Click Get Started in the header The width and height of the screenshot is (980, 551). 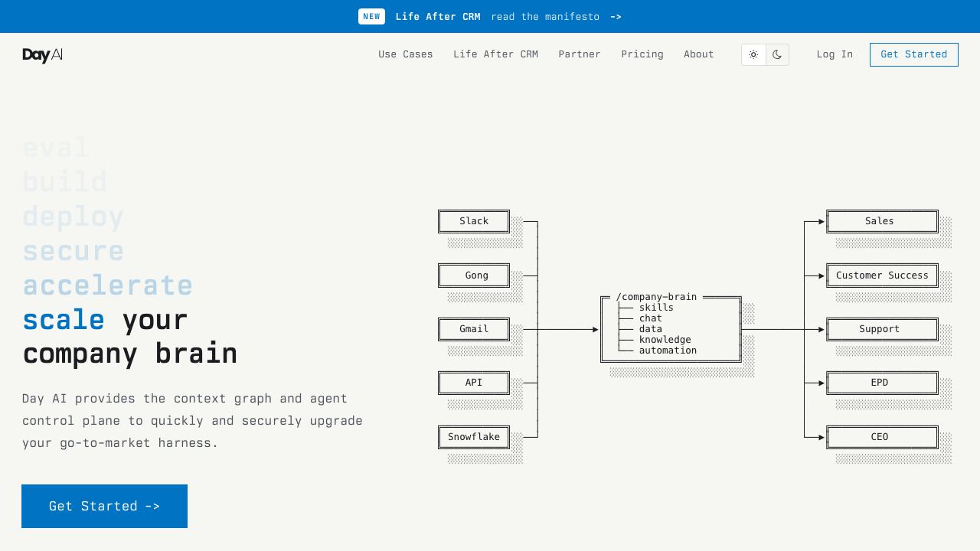coord(914,54)
